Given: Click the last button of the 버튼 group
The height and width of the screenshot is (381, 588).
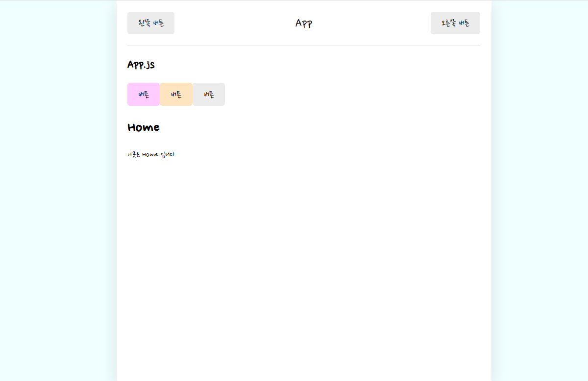Looking at the screenshot, I should (x=208, y=94).
